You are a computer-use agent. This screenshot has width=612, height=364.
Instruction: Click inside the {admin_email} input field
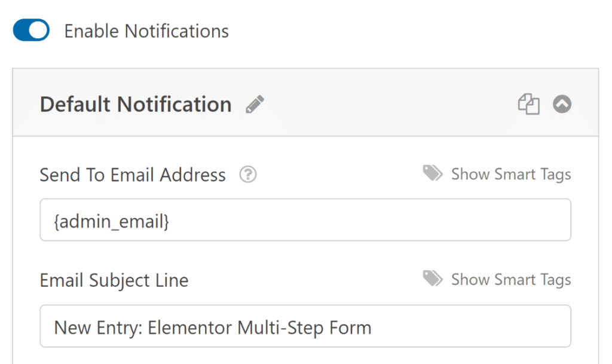click(305, 220)
